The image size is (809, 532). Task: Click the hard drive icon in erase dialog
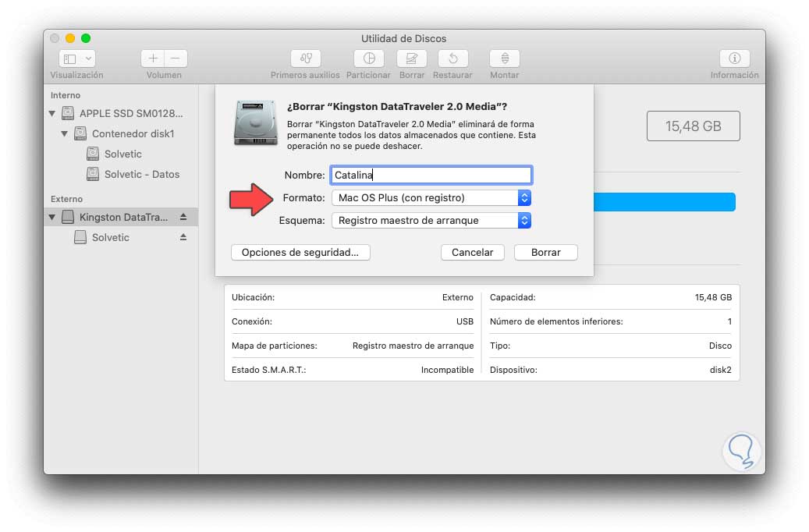pyautogui.click(x=255, y=122)
